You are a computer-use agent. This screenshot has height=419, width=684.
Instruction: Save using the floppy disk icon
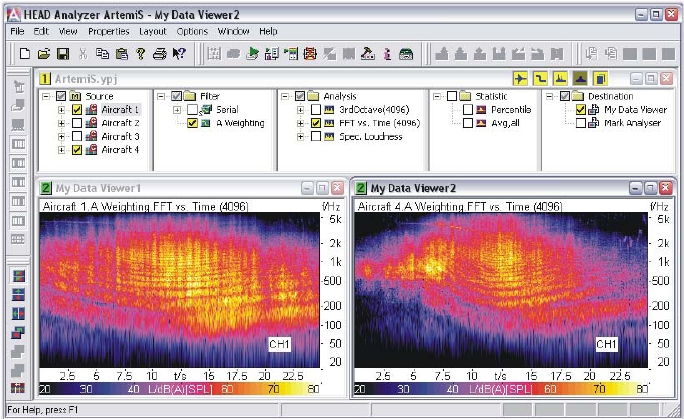(63, 54)
